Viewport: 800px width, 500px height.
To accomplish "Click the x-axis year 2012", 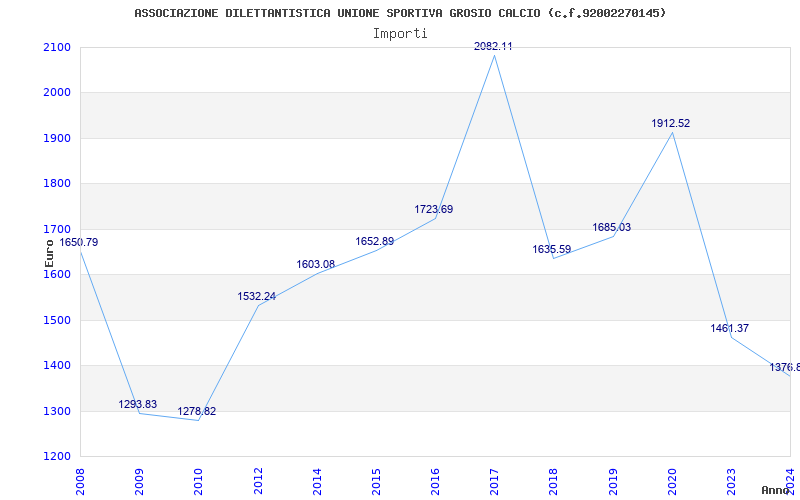I will pyautogui.click(x=258, y=482).
